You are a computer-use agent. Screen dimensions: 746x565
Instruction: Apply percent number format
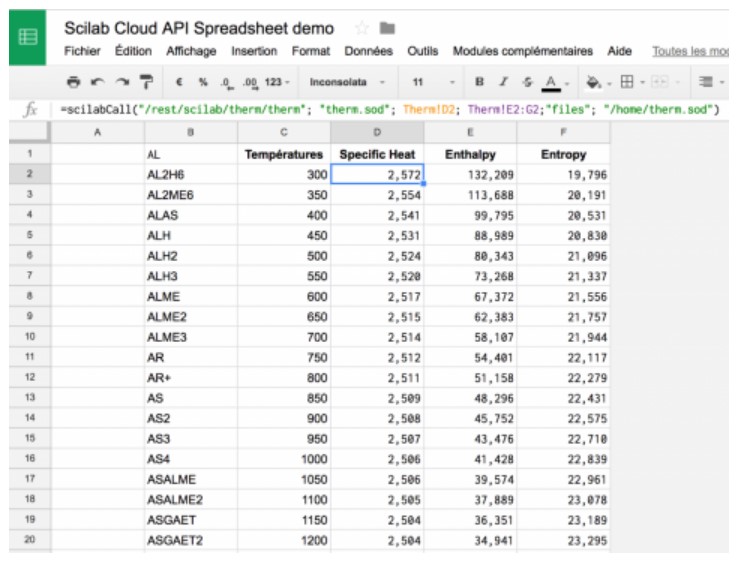(x=202, y=82)
